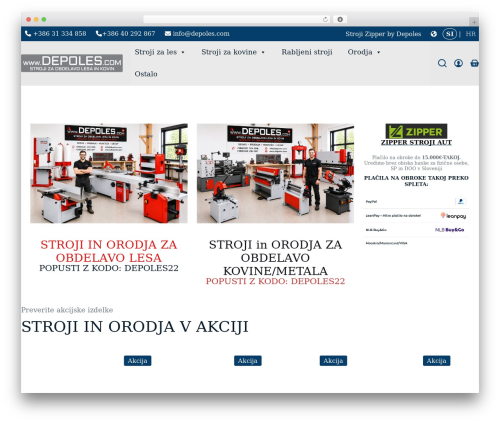
Task: Click the phone icon beside +386 40 292 867
Action: [x=99, y=34]
